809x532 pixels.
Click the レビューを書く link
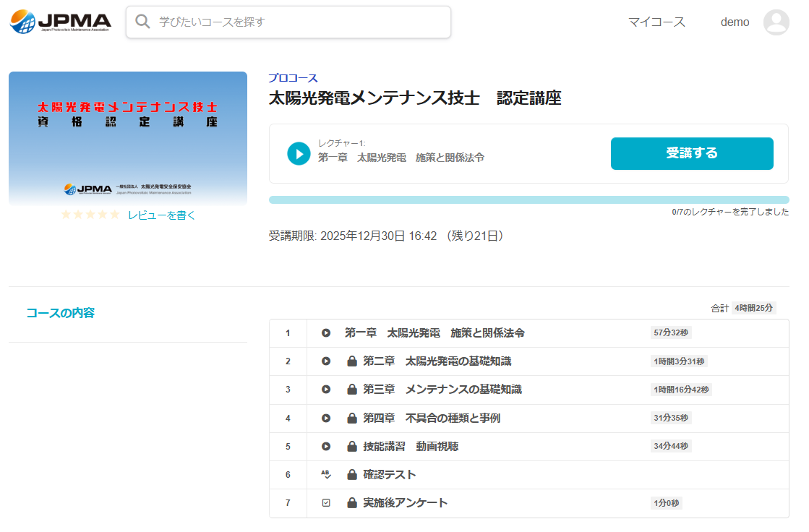tap(162, 215)
